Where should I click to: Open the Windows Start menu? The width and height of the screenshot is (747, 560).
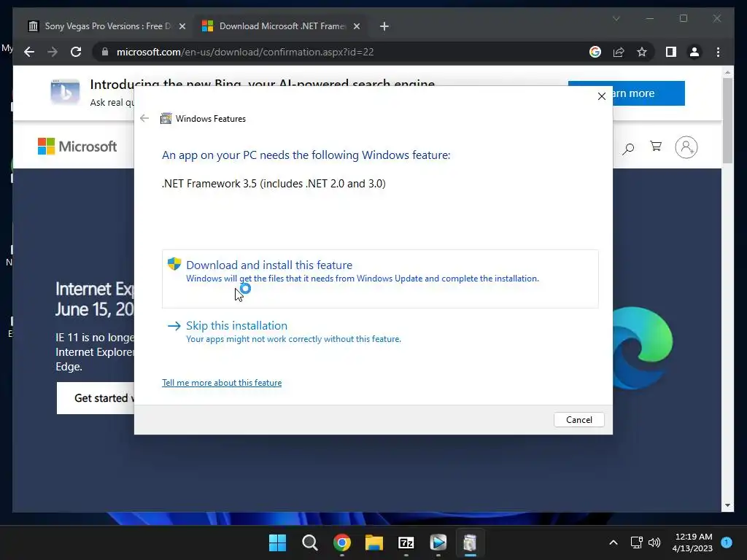[278, 542]
